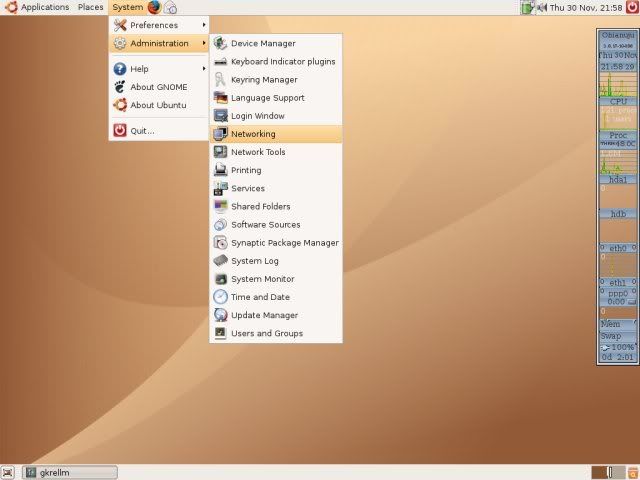Click the Keyring Manager key icon
The image size is (640, 480).
point(220,80)
